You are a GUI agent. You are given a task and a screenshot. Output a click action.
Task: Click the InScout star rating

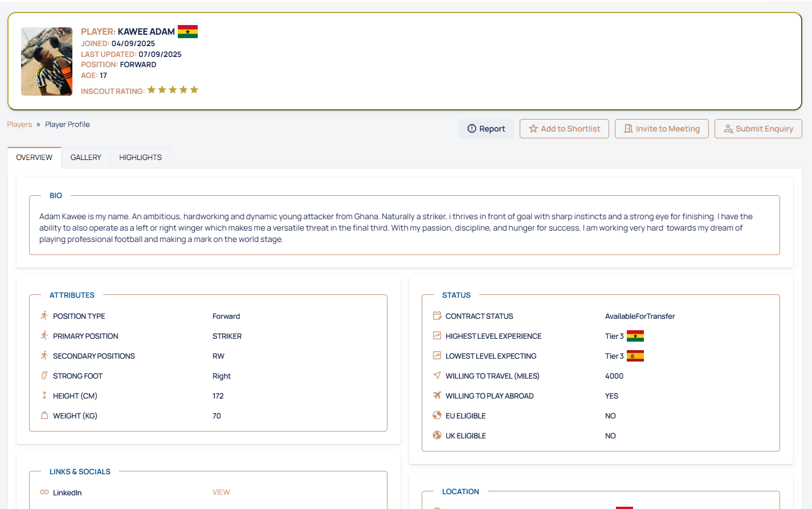[x=173, y=90]
